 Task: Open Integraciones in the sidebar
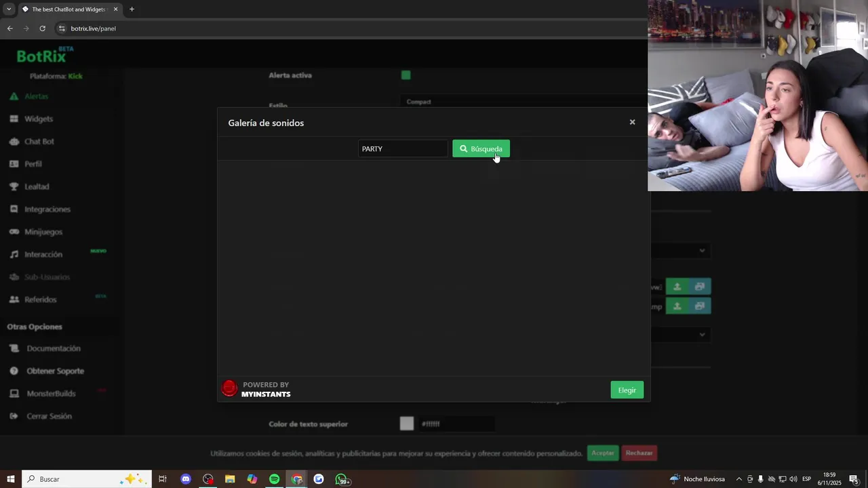47,209
